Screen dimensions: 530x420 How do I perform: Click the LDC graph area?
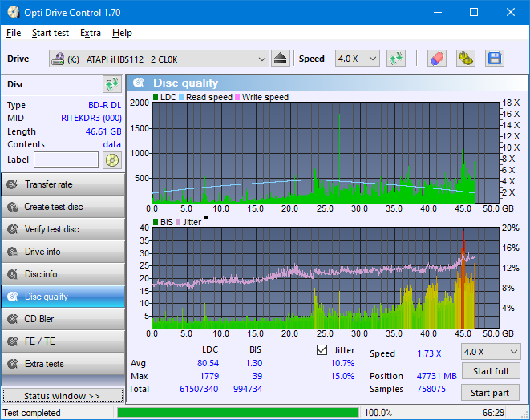click(x=326, y=153)
